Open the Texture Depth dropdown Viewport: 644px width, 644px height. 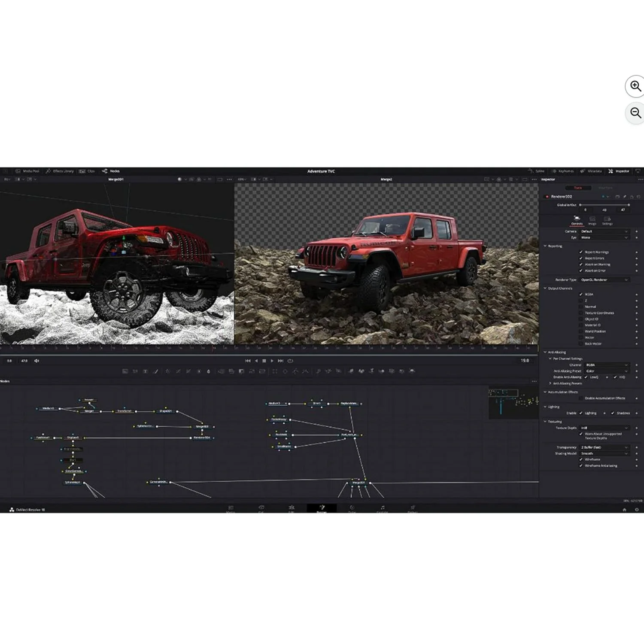[605, 428]
